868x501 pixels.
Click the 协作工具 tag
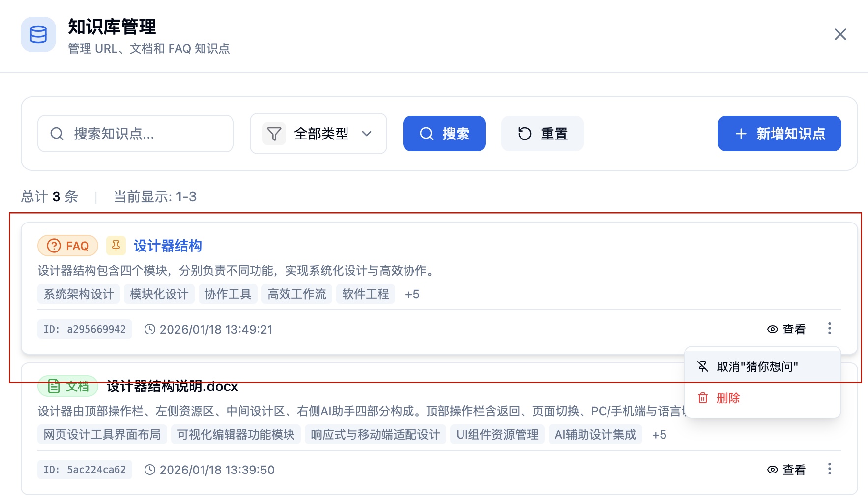click(228, 294)
